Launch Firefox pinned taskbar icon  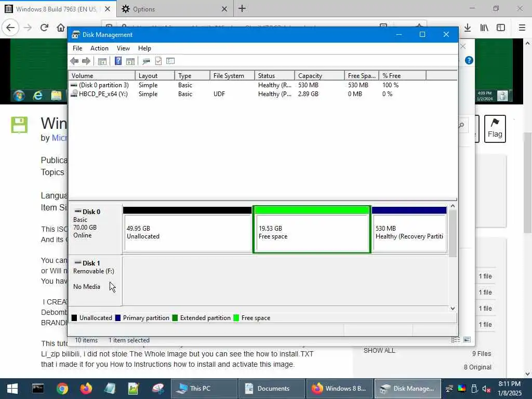pyautogui.click(x=86, y=389)
